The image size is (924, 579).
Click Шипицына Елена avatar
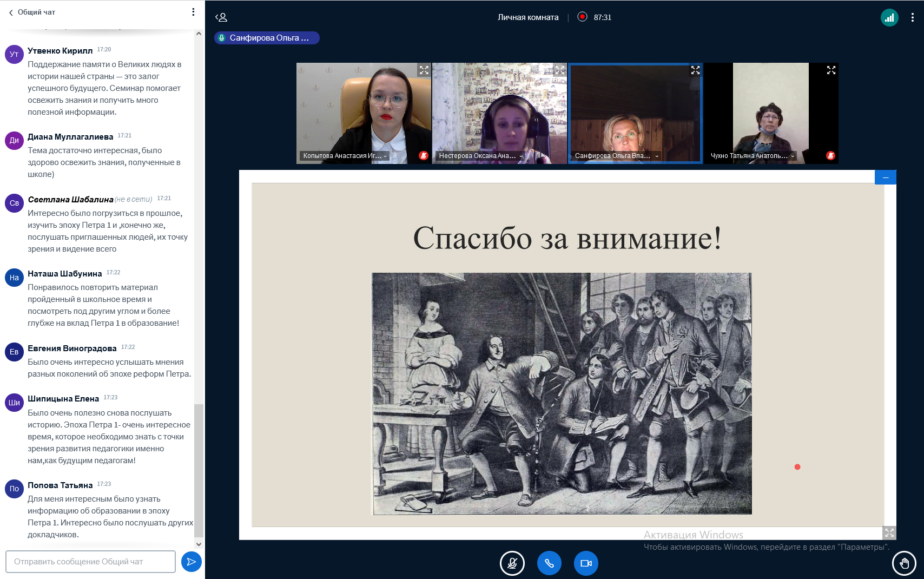14,403
